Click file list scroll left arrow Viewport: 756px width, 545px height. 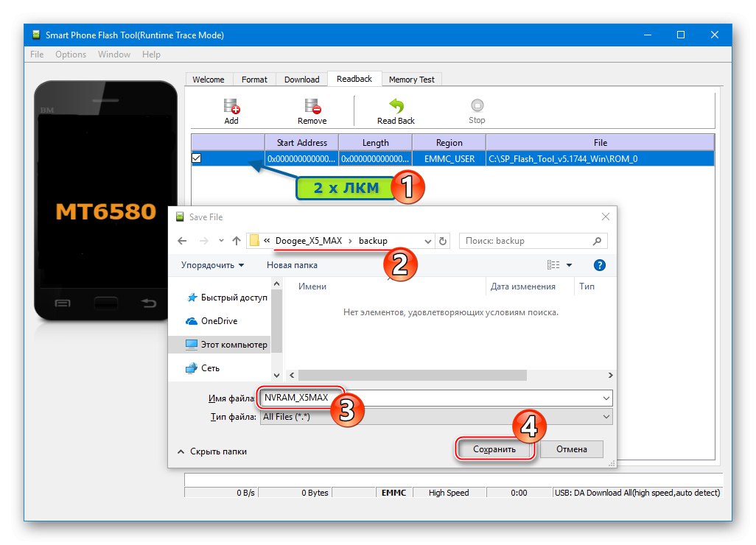pos(292,375)
